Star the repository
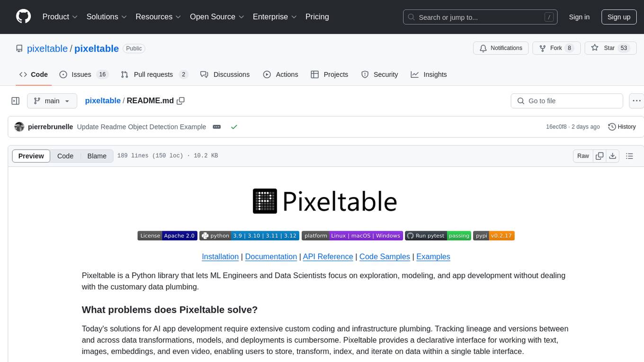The width and height of the screenshot is (644, 362). 610,48
